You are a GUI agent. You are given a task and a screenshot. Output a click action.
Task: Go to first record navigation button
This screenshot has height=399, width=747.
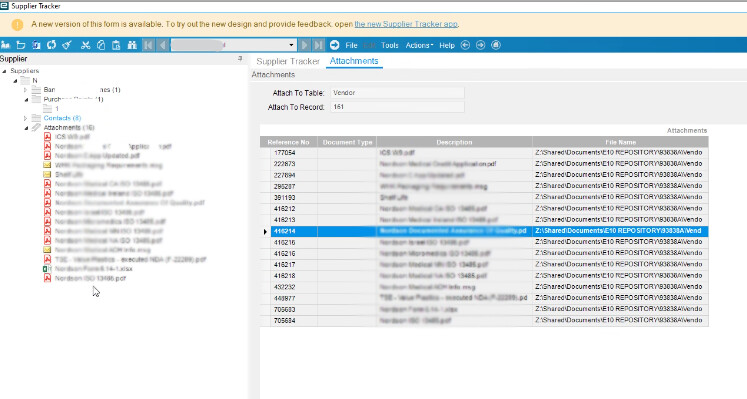[148, 45]
